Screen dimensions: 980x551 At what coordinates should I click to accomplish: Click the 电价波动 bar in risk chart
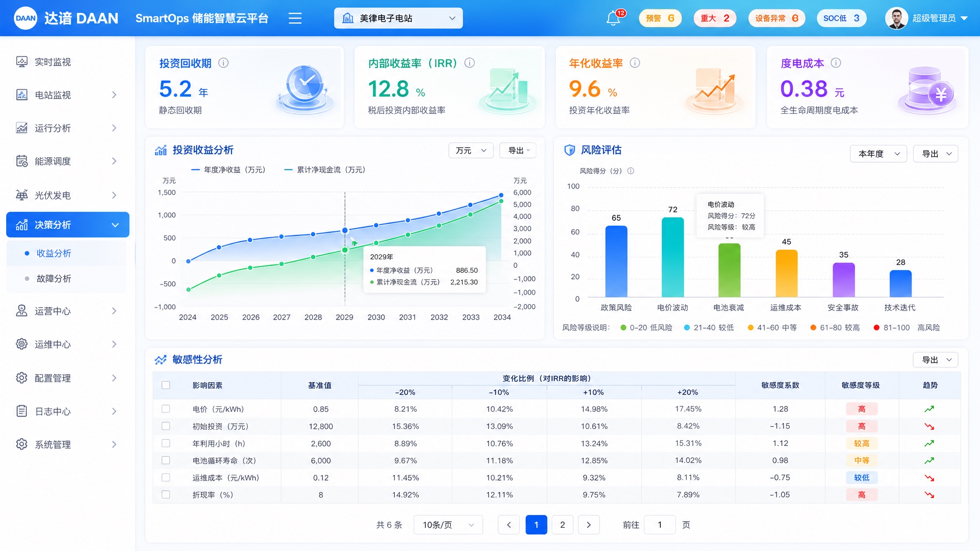point(672,257)
